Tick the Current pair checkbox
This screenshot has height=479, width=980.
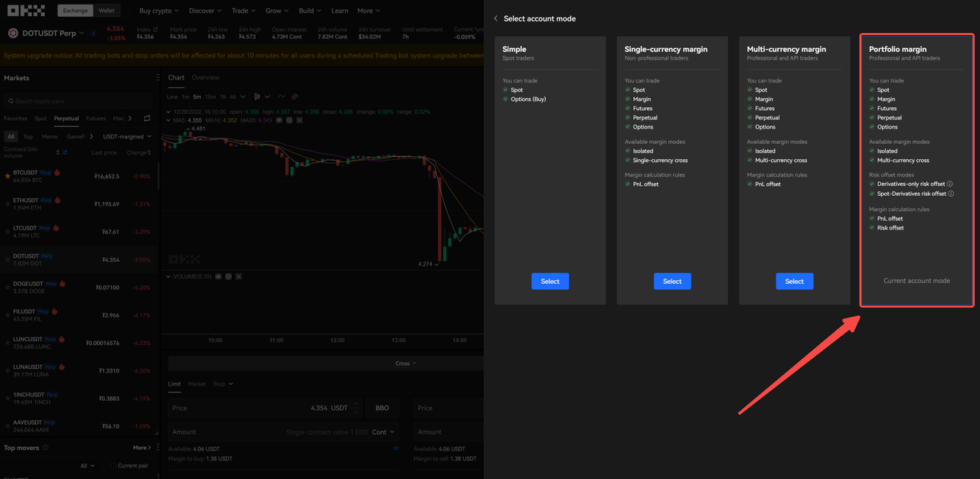point(113,465)
